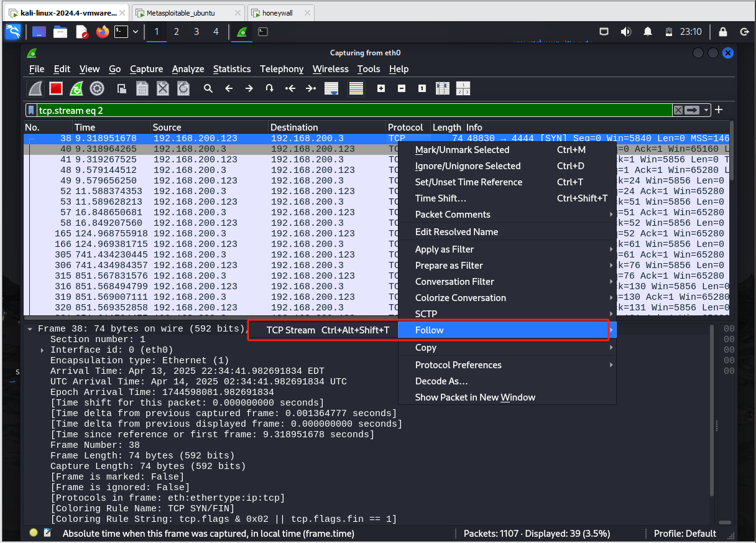
Task: Open Find packet magnifier icon
Action: [208, 88]
